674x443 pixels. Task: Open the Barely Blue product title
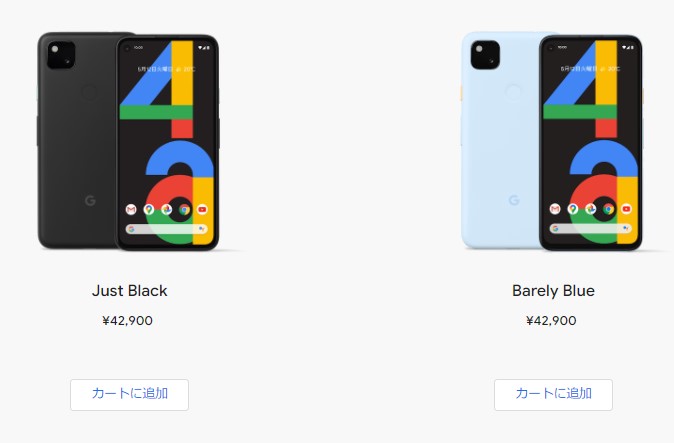point(553,291)
